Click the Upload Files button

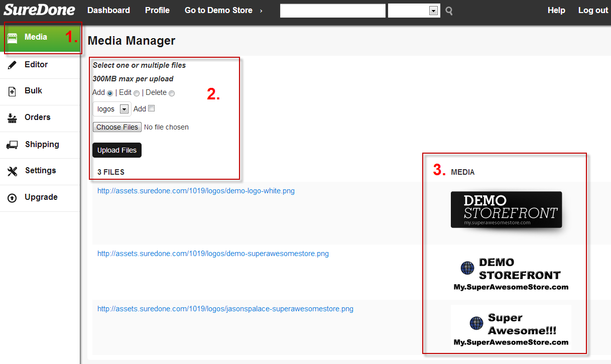click(x=117, y=150)
